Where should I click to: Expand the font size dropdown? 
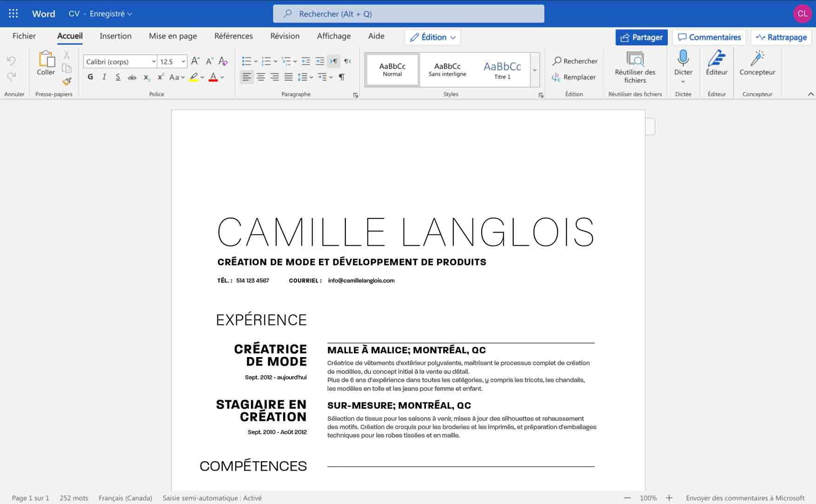[184, 61]
